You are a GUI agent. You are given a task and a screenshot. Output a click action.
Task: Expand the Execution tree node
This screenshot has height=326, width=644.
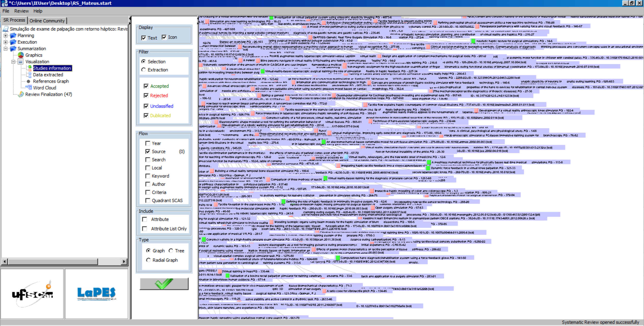[x=5, y=42]
